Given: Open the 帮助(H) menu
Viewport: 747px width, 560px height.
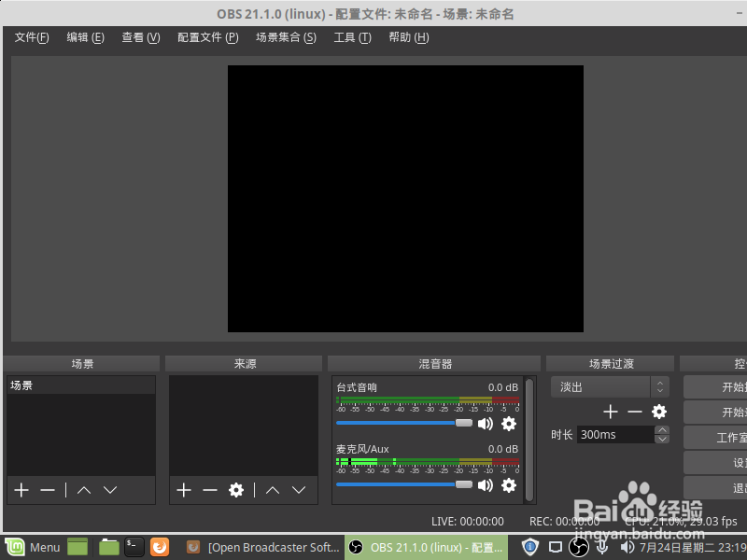Looking at the screenshot, I should tap(409, 37).
